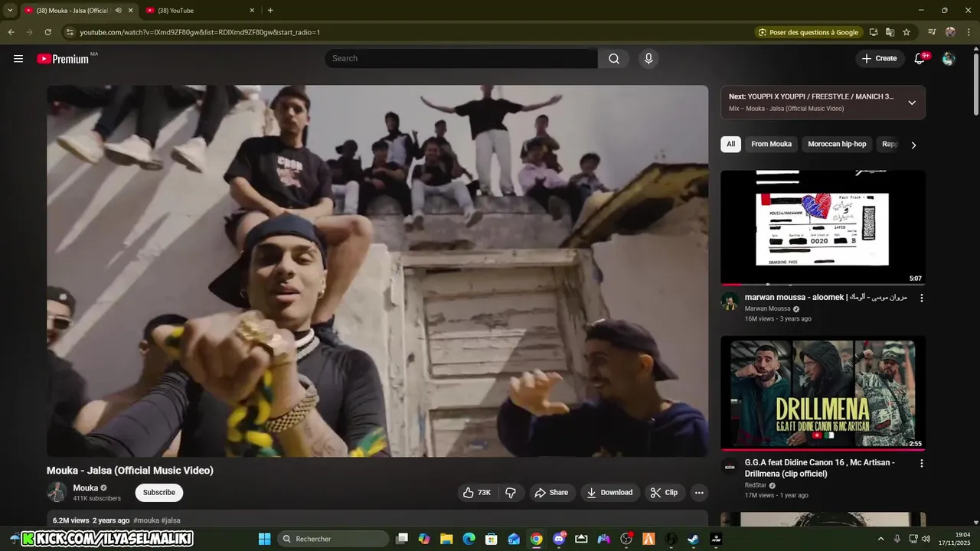Open Chrome icon in taskbar

point(536,539)
